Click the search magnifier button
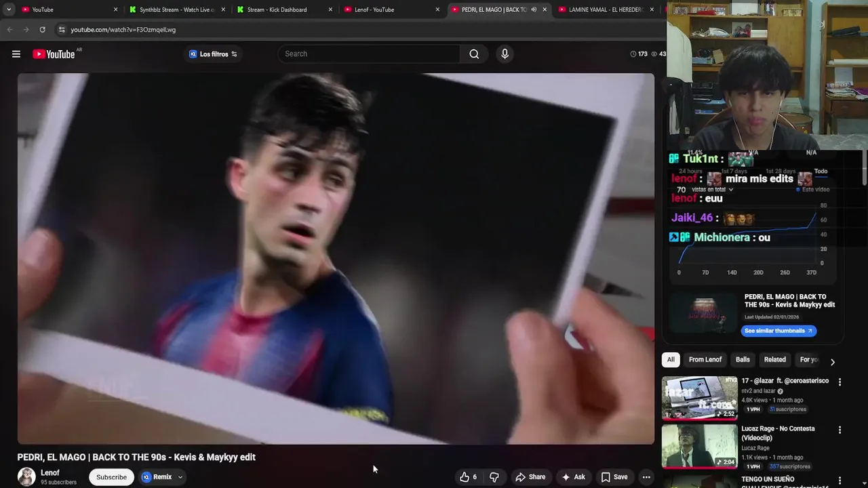Screen dimensions: 868x488 [474, 54]
